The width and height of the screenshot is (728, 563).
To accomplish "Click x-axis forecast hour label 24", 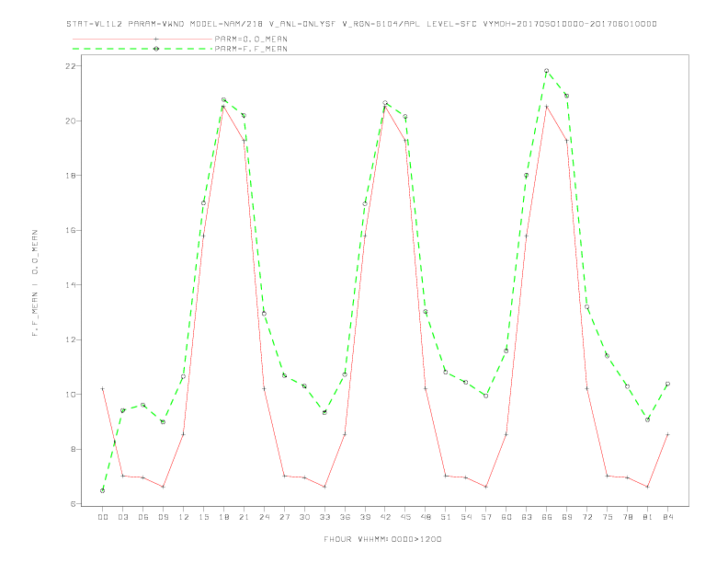I will pyautogui.click(x=264, y=517).
